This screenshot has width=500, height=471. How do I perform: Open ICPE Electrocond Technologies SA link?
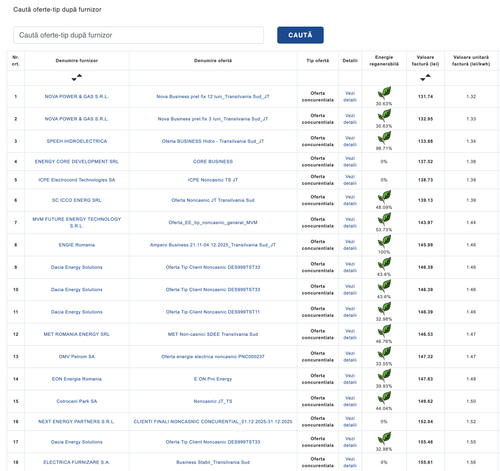tap(77, 180)
